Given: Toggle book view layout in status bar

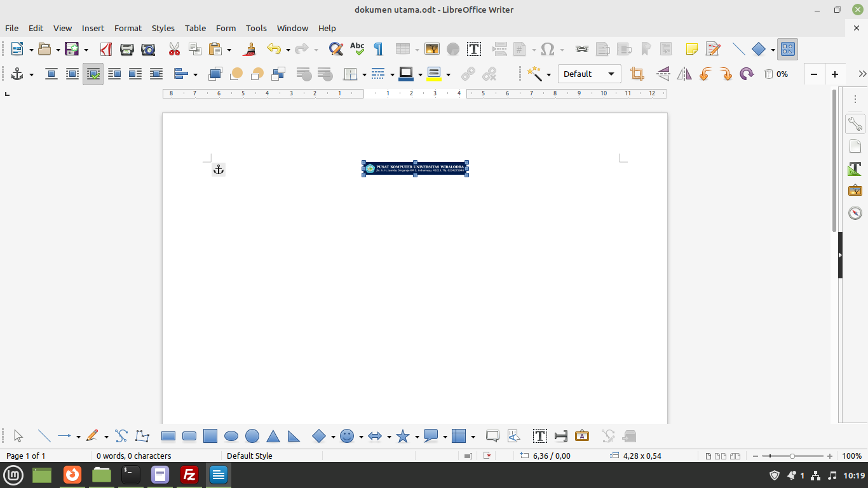Looking at the screenshot, I should pos(736,456).
